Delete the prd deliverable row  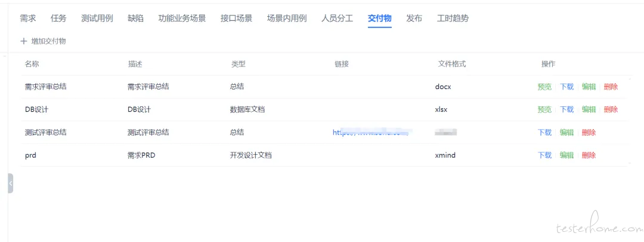pyautogui.click(x=589, y=155)
